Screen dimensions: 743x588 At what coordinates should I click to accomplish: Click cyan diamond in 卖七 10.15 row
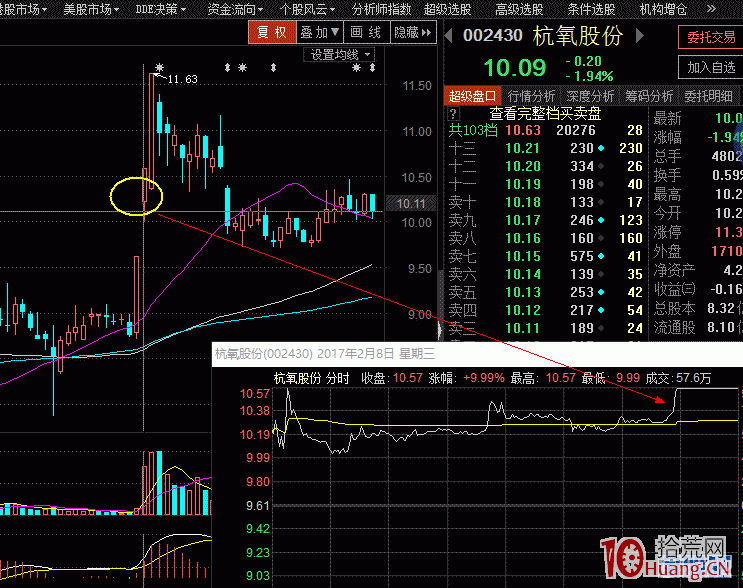pyautogui.click(x=601, y=256)
